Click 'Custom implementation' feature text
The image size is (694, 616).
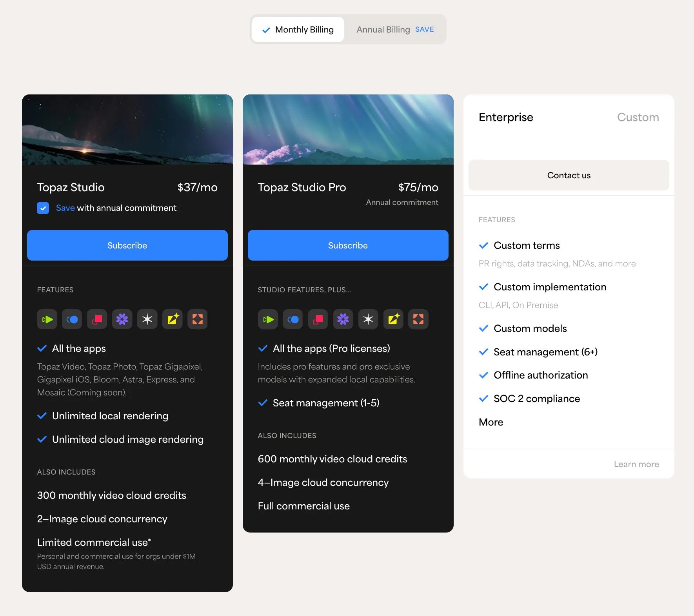click(550, 287)
